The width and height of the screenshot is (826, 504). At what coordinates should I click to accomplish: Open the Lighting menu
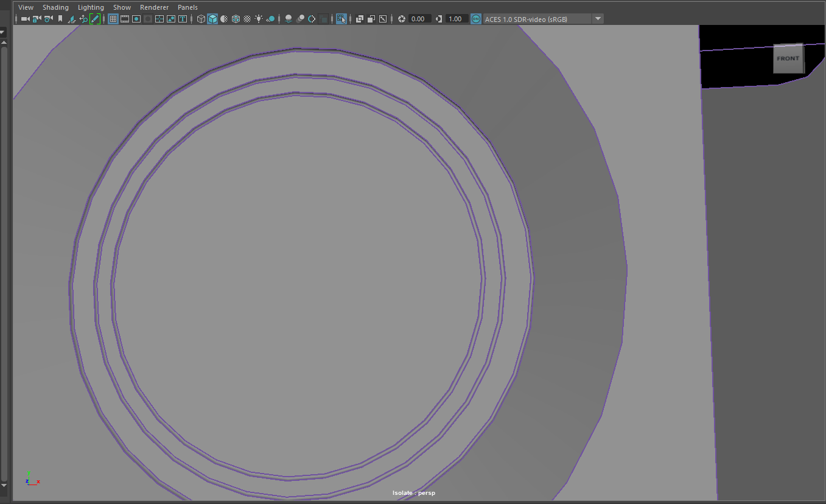[91, 7]
